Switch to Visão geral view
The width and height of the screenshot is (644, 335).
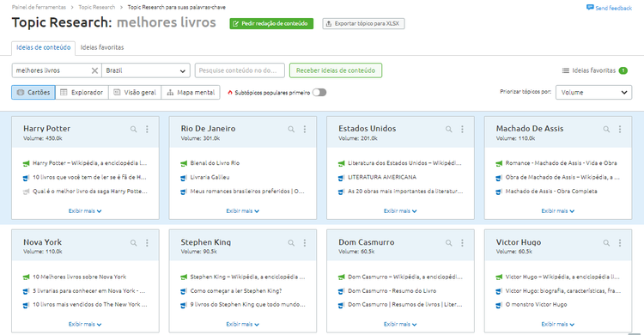[135, 93]
